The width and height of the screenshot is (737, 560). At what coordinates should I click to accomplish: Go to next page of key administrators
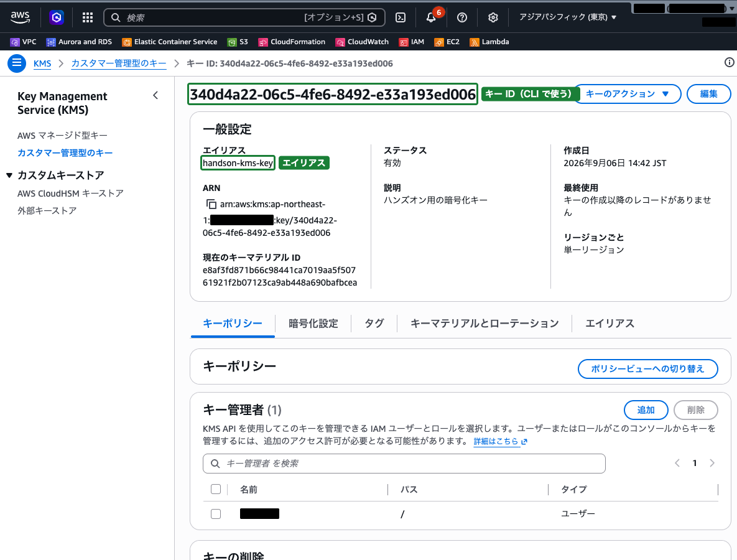coord(712,463)
